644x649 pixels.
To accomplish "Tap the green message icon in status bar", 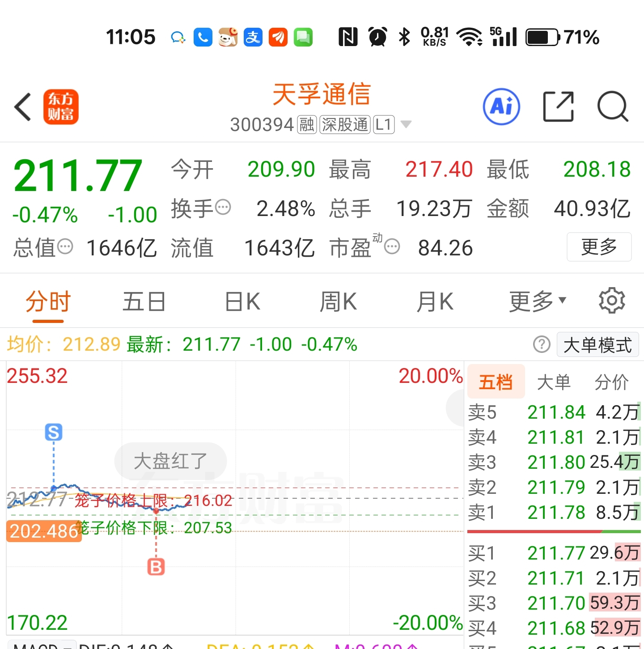I will pyautogui.click(x=303, y=37).
